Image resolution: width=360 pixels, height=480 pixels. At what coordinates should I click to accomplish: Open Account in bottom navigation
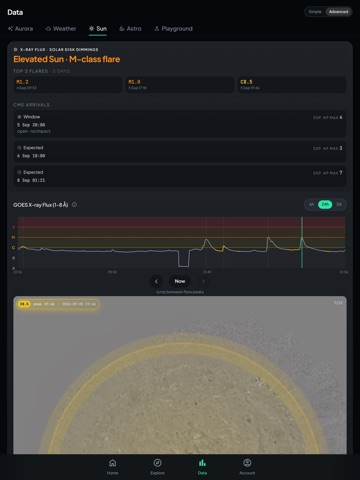point(247,466)
